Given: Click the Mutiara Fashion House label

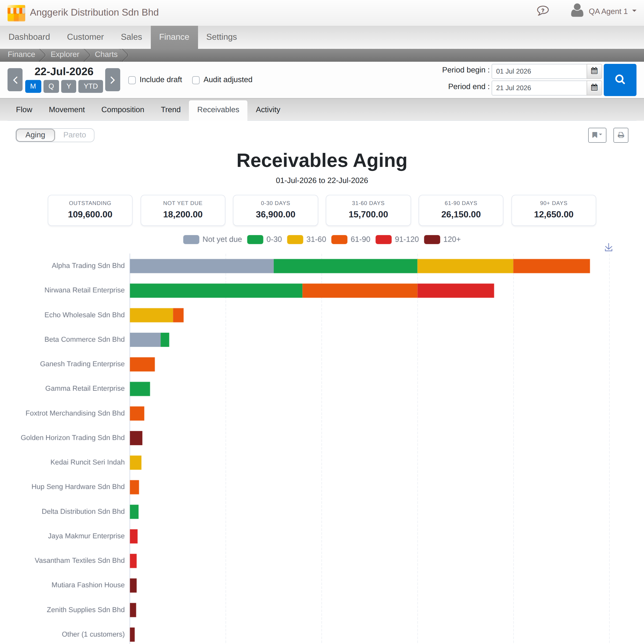Looking at the screenshot, I should tap(88, 585).
